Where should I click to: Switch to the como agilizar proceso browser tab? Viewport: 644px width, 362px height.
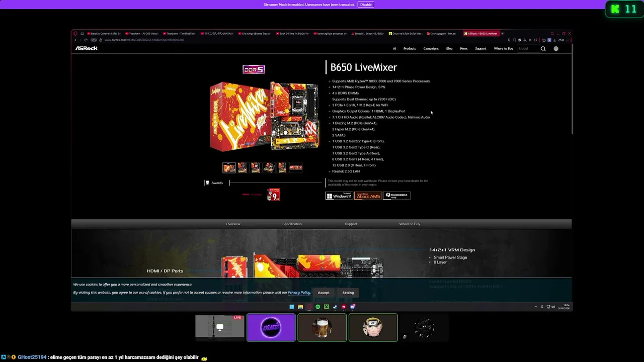(x=330, y=34)
